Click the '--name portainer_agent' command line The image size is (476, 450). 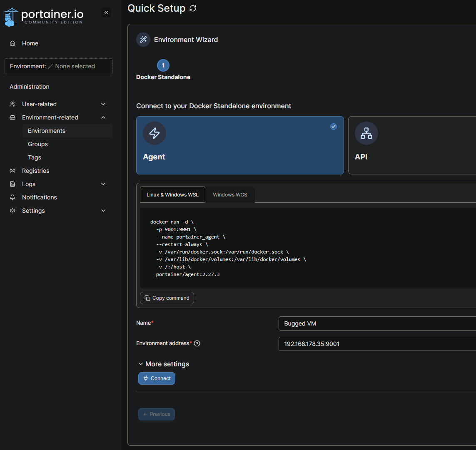[x=191, y=237]
